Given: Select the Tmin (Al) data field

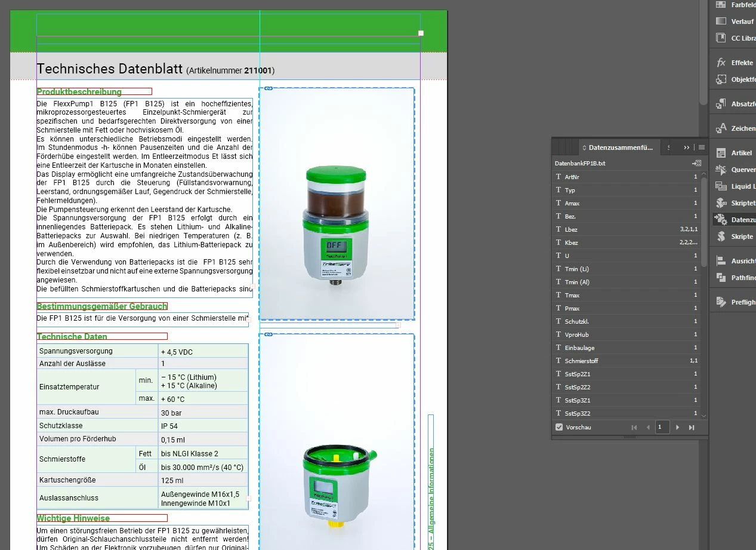Looking at the screenshot, I should (x=627, y=282).
